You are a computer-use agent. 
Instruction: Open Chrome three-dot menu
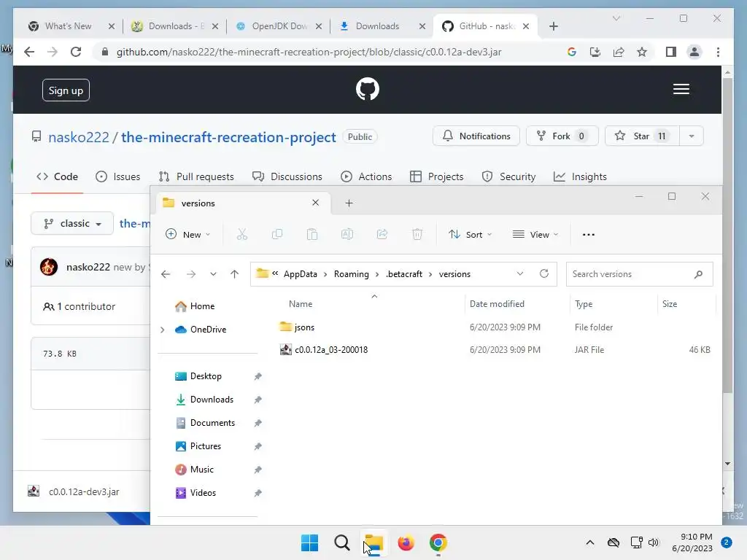coord(718,52)
